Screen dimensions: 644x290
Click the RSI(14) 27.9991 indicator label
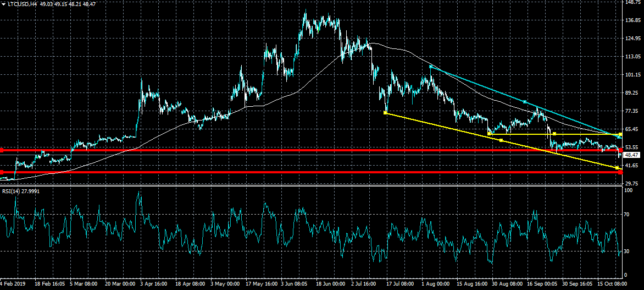(20, 191)
